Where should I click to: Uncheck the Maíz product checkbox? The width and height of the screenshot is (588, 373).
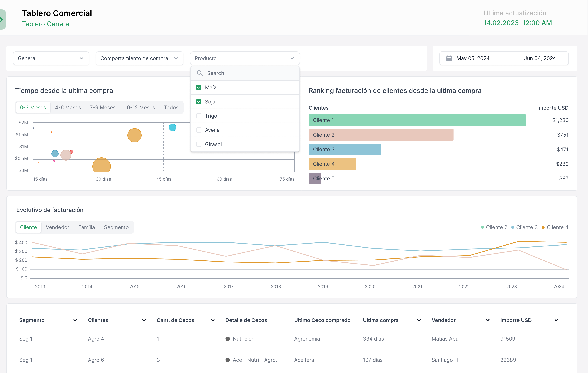199,87
